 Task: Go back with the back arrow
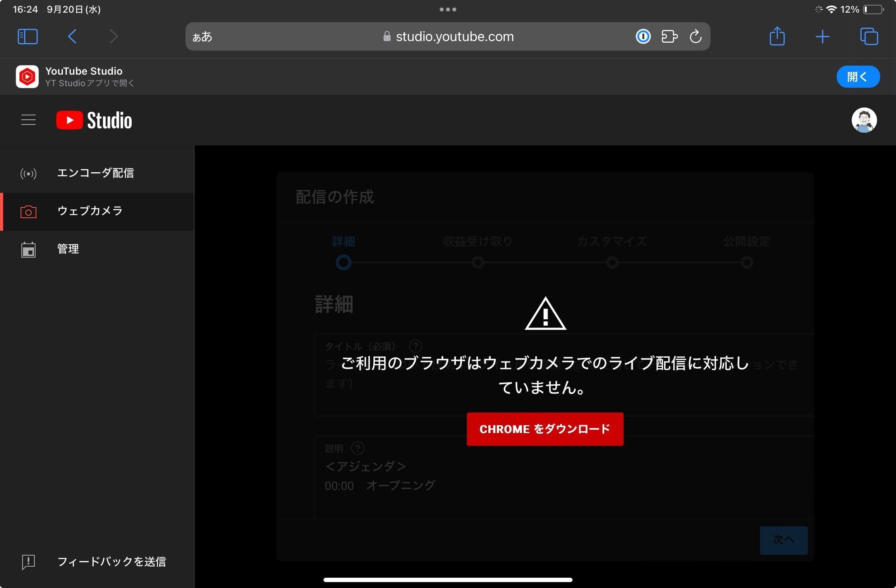point(72,36)
